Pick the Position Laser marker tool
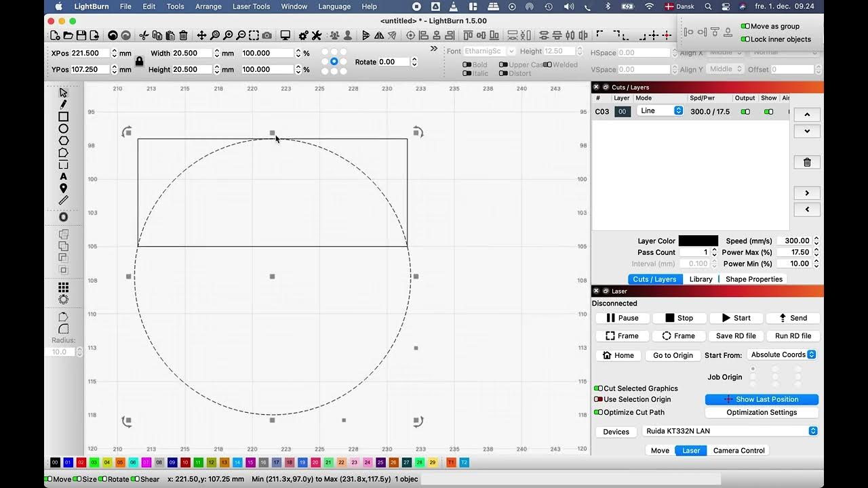The image size is (868, 488). (x=63, y=188)
